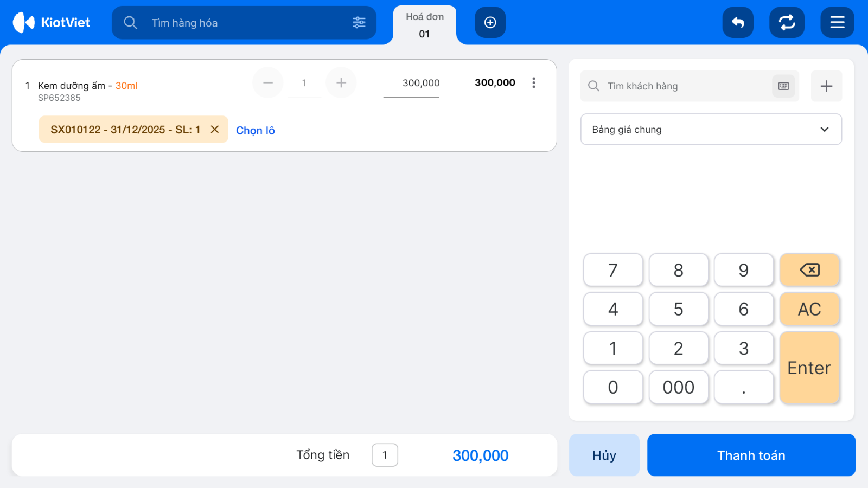Image resolution: width=868 pixels, height=488 pixels.
Task: Click the Thanh toán button
Action: click(x=751, y=455)
